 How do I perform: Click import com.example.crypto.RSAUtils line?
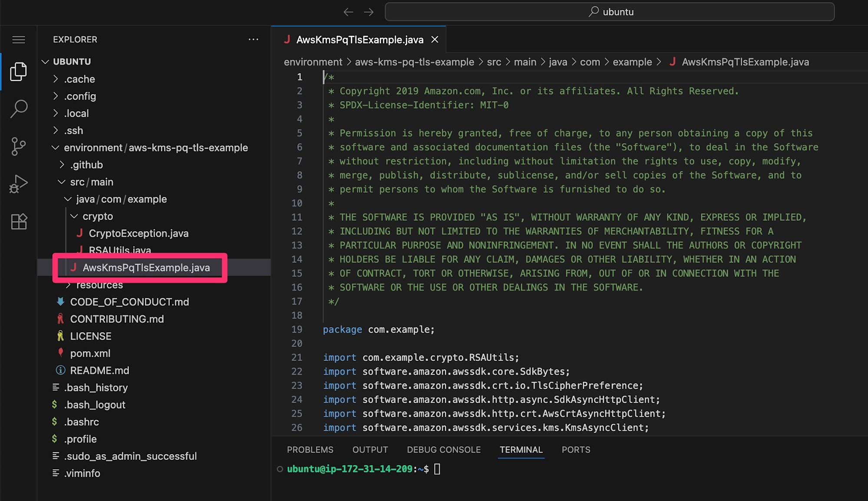click(421, 357)
